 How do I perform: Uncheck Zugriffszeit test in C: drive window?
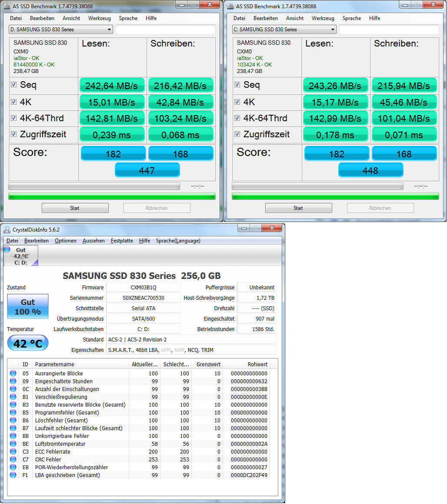pos(237,134)
